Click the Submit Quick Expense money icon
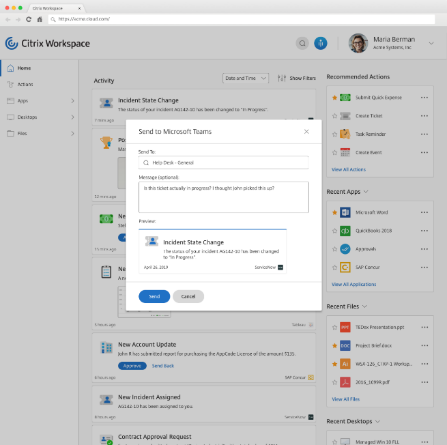The image size is (447, 445). pyautogui.click(x=345, y=98)
